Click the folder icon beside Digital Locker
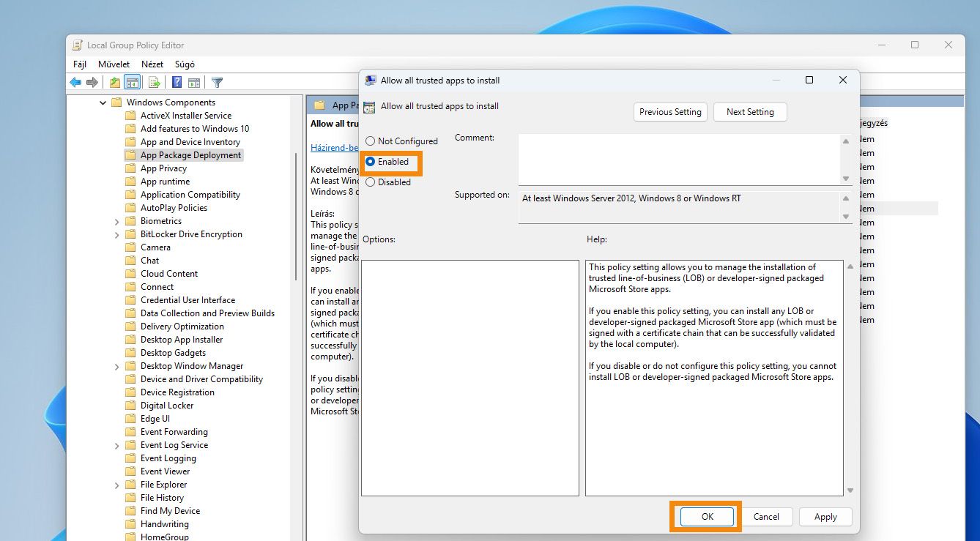Image resolution: width=980 pixels, height=541 pixels. tap(130, 406)
